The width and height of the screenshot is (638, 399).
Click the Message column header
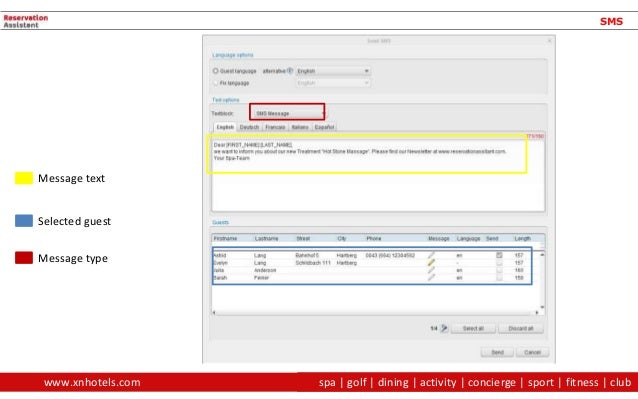tap(439, 238)
